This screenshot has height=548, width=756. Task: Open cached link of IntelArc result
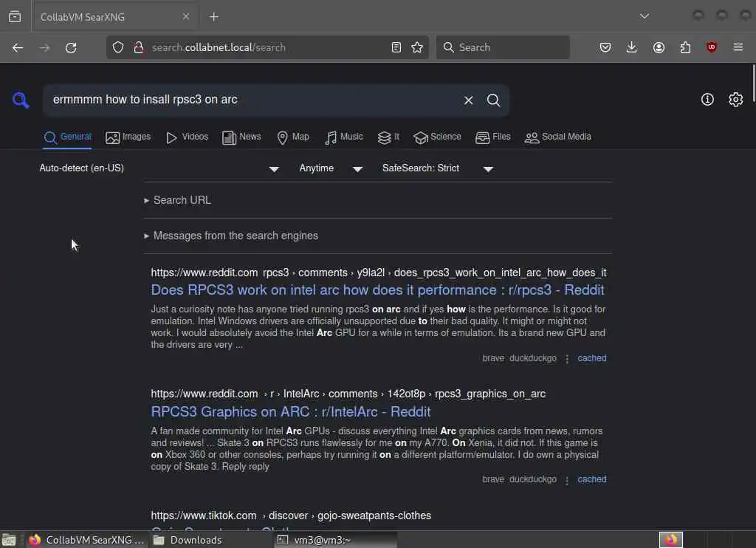pos(592,479)
